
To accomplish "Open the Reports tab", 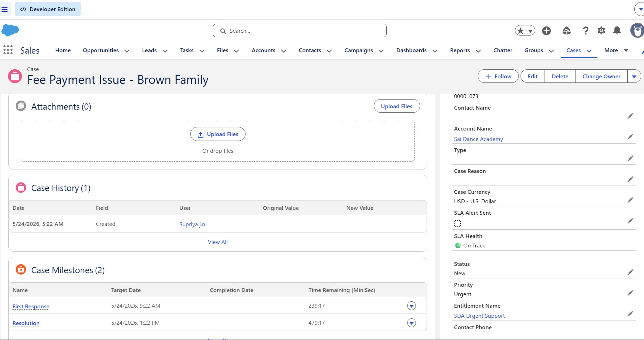I will click(460, 50).
